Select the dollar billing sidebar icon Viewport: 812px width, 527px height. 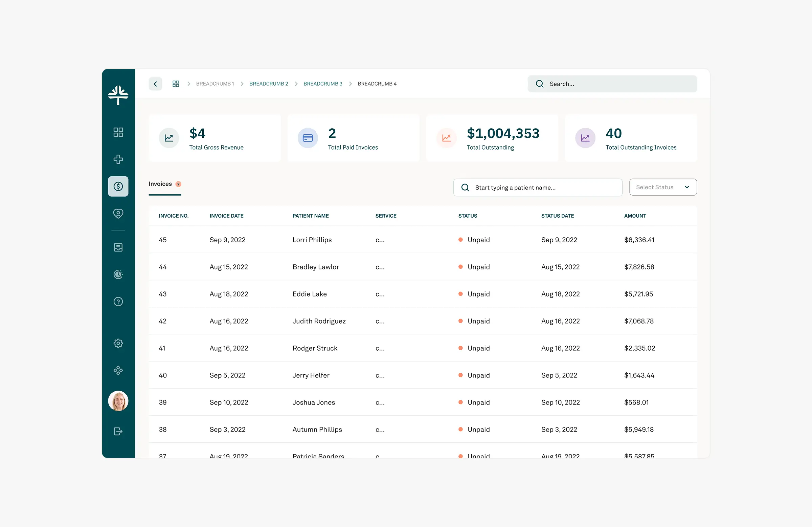tap(118, 186)
